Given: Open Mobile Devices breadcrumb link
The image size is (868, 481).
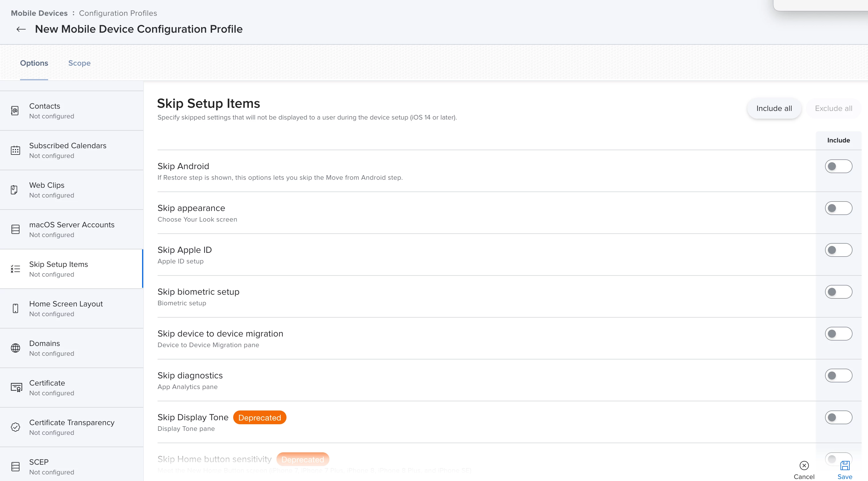Looking at the screenshot, I should click(x=39, y=13).
